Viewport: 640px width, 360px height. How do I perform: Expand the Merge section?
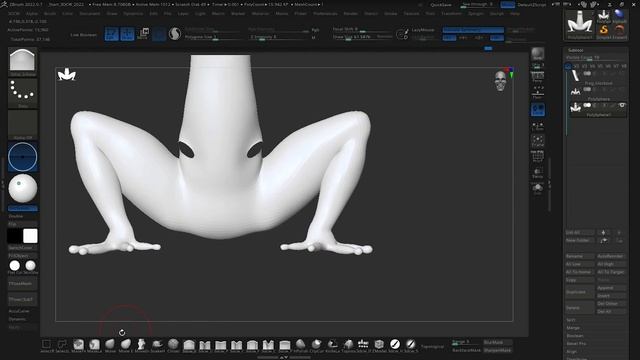click(x=573, y=328)
